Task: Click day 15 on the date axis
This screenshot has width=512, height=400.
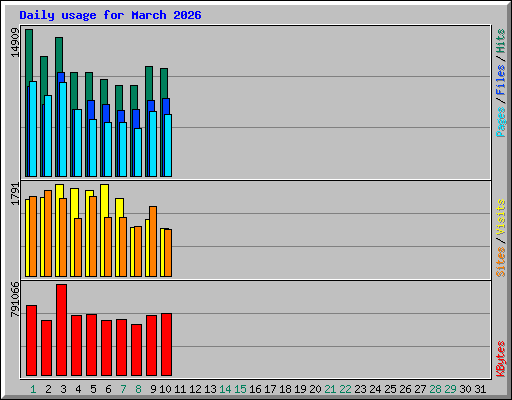Action: coord(240,389)
